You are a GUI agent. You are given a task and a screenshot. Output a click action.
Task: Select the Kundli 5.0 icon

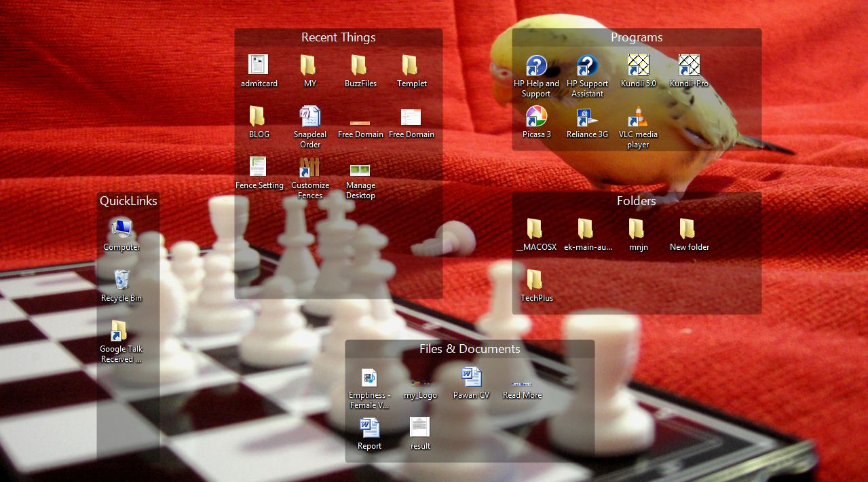638,65
